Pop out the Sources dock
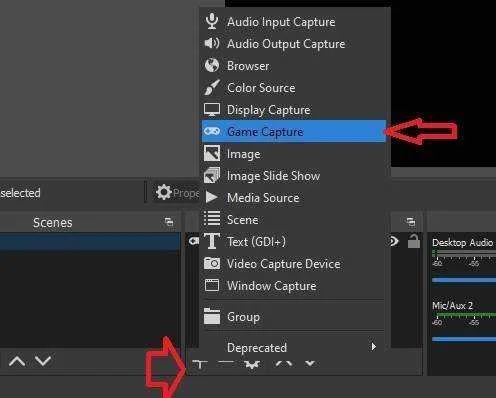Image resolution: width=496 pixels, height=398 pixels. [x=411, y=222]
